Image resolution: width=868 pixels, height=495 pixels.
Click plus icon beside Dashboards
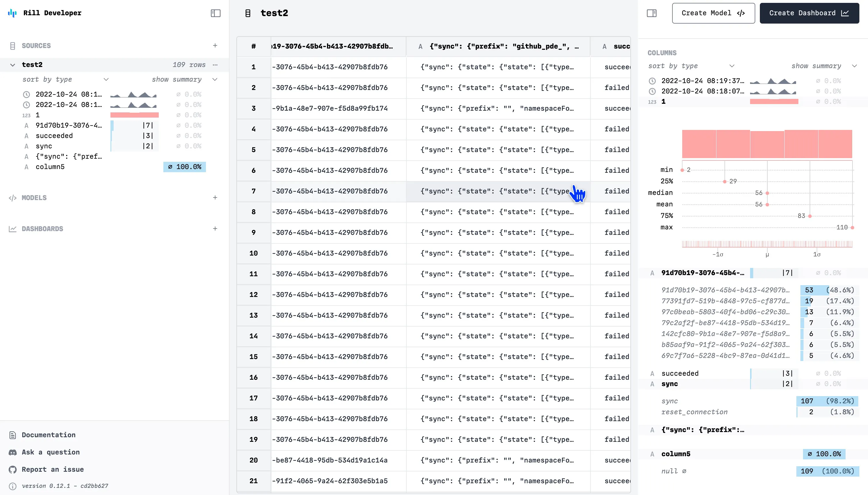coord(215,229)
